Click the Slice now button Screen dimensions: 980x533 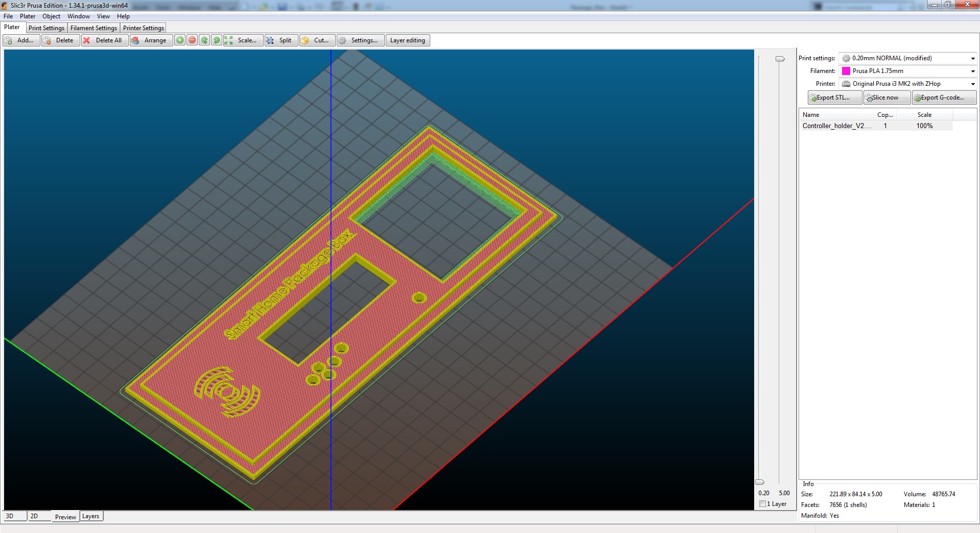(x=887, y=98)
